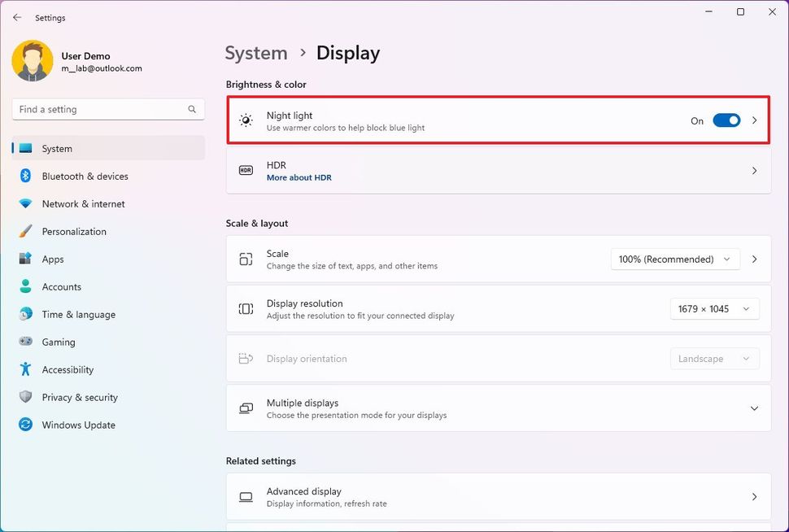Open the Display resolution dropdown
The height and width of the screenshot is (532, 789).
click(714, 308)
